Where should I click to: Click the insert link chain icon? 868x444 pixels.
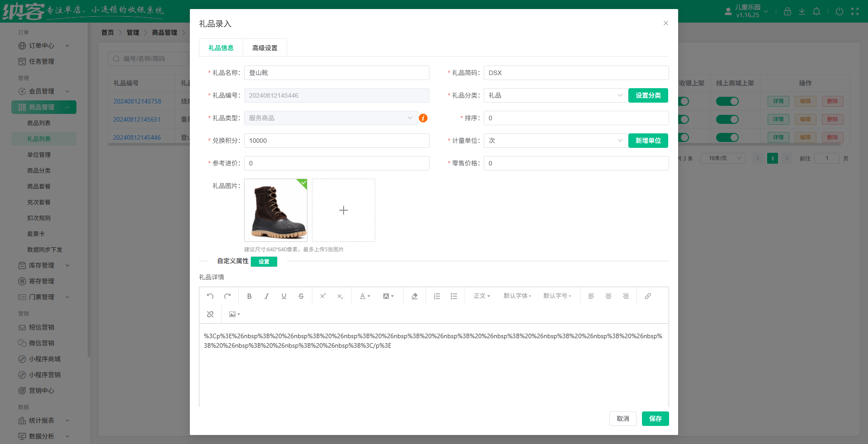point(647,296)
